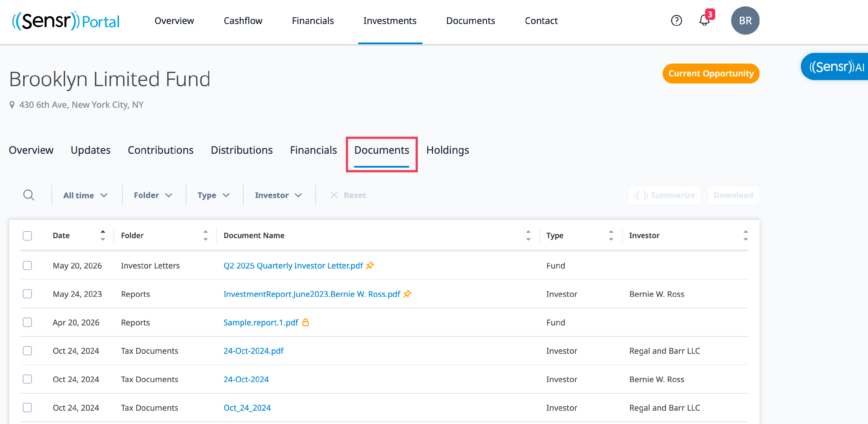The image size is (868, 424).
Task: Open the 24-Oct-2024 document link
Action: click(246, 379)
